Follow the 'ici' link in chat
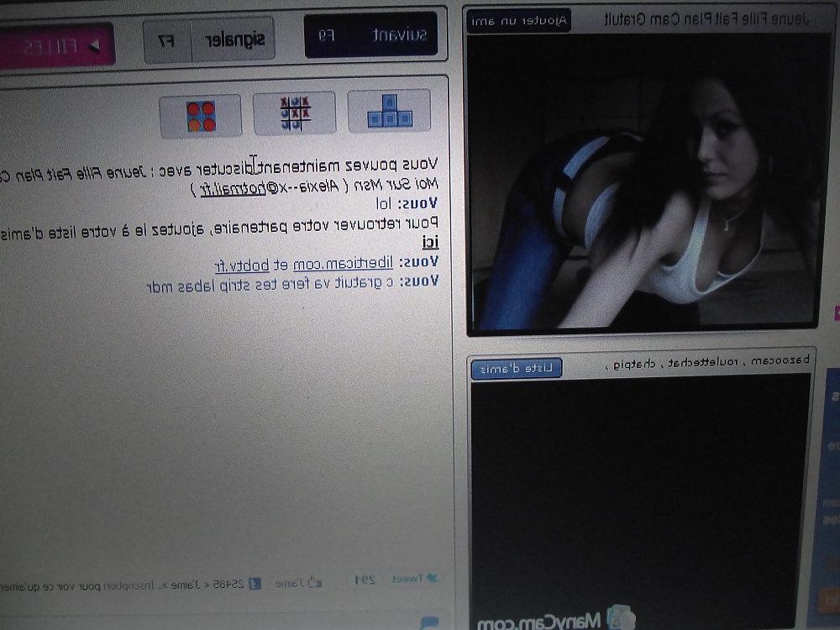Viewport: 840px width, 630px height. (430, 242)
